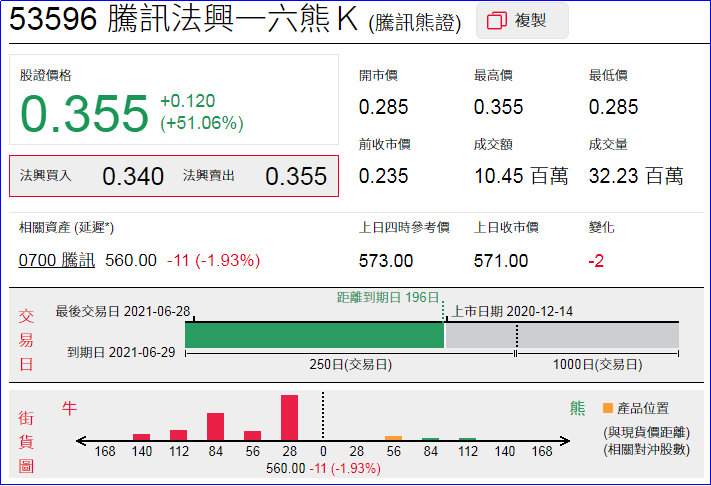Click the 熊 bear label in the chart

pyautogui.click(x=577, y=408)
